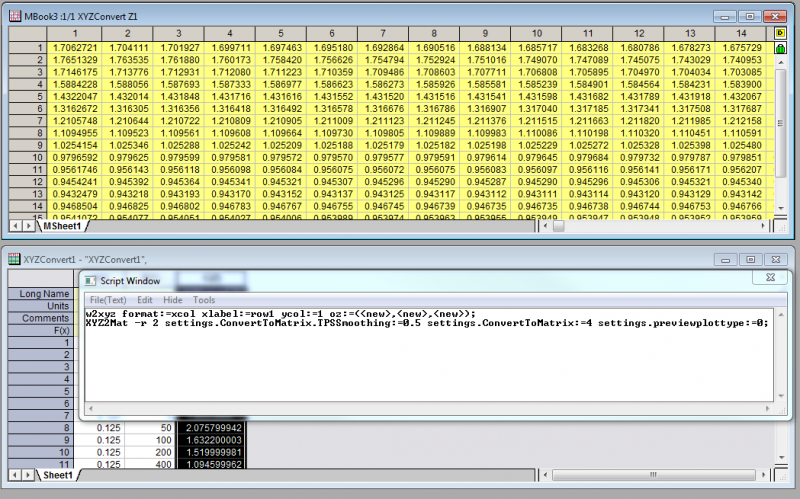Select column 7 header in MBook3 matrix
This screenshot has width=800, height=499.
coord(383,33)
